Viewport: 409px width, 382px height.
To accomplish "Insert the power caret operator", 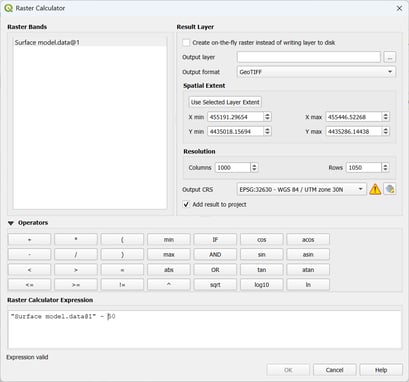I will click(169, 285).
